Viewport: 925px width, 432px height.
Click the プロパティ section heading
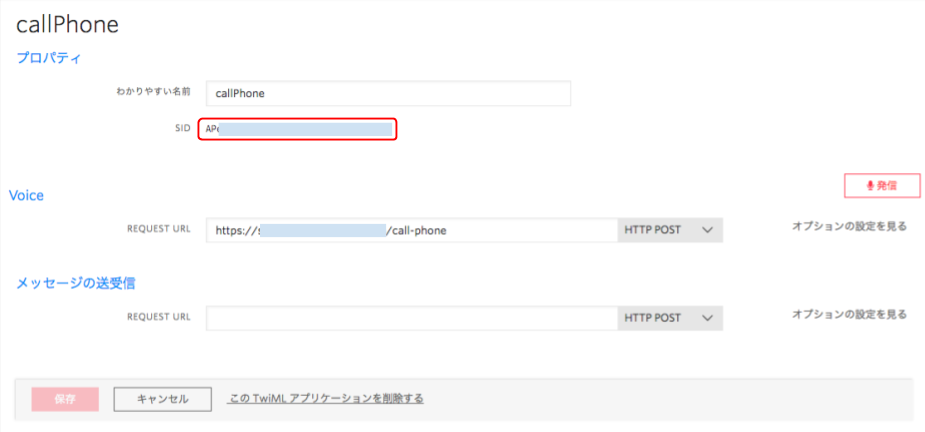(x=48, y=58)
